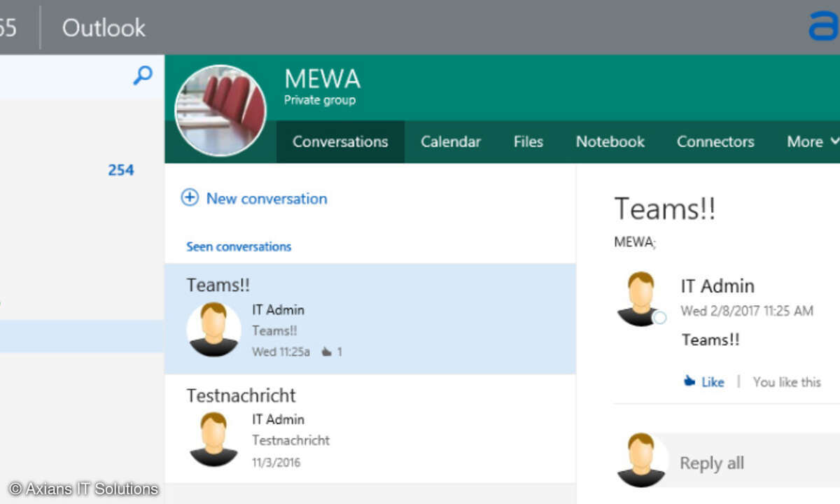The width and height of the screenshot is (840, 504).
Task: Switch to the Conversations tab
Action: tap(340, 141)
